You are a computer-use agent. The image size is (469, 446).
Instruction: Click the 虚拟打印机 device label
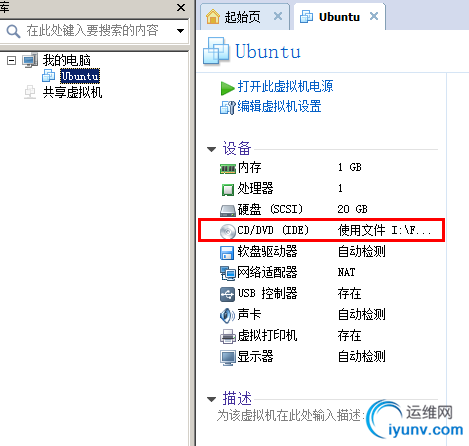[x=267, y=335]
